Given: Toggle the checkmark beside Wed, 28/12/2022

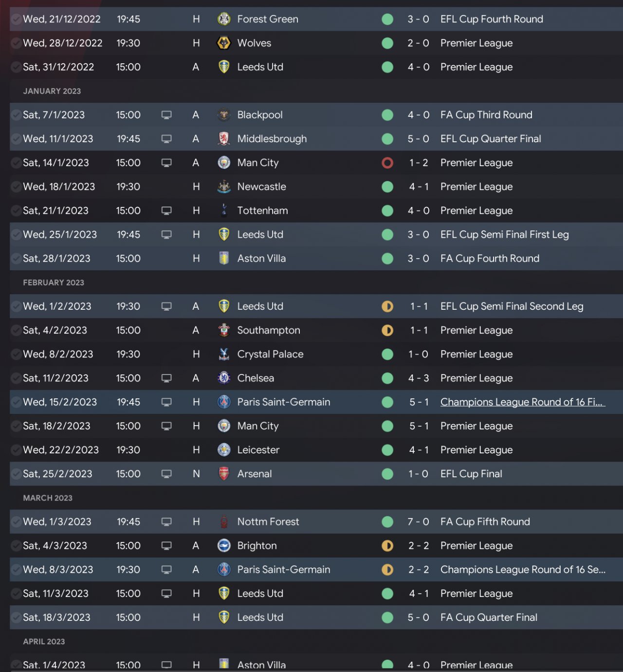Looking at the screenshot, I should click(x=16, y=43).
